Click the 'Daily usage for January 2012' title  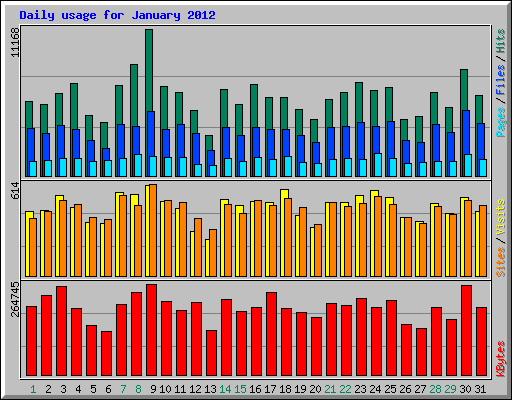coord(117,15)
